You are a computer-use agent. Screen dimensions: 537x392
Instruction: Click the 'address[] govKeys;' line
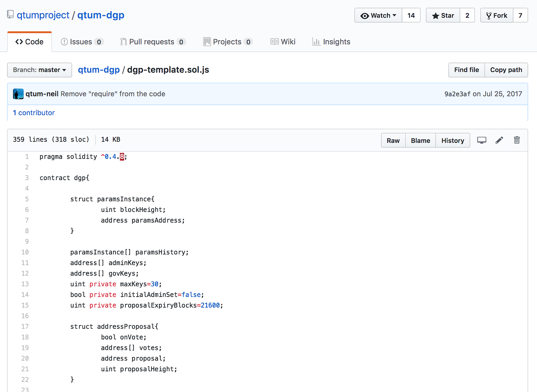point(105,274)
